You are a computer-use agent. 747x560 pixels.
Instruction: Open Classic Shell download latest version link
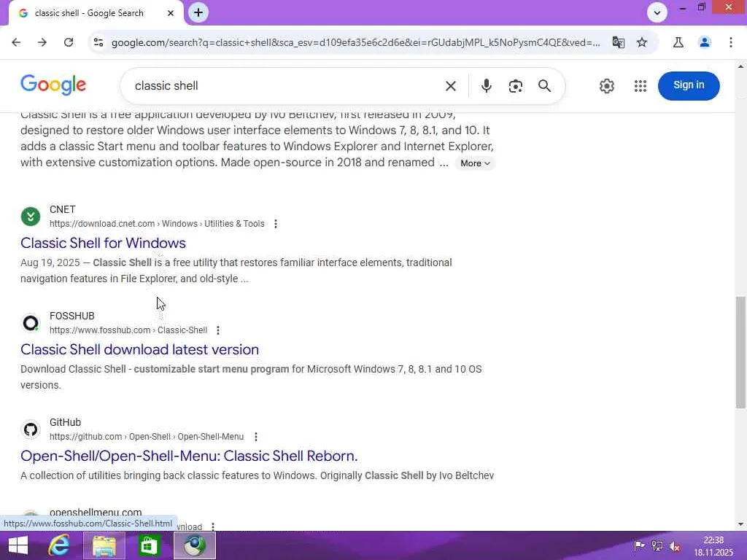[139, 349]
